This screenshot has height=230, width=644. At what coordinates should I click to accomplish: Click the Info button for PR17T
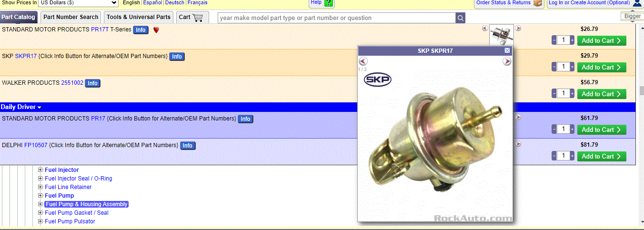141,30
